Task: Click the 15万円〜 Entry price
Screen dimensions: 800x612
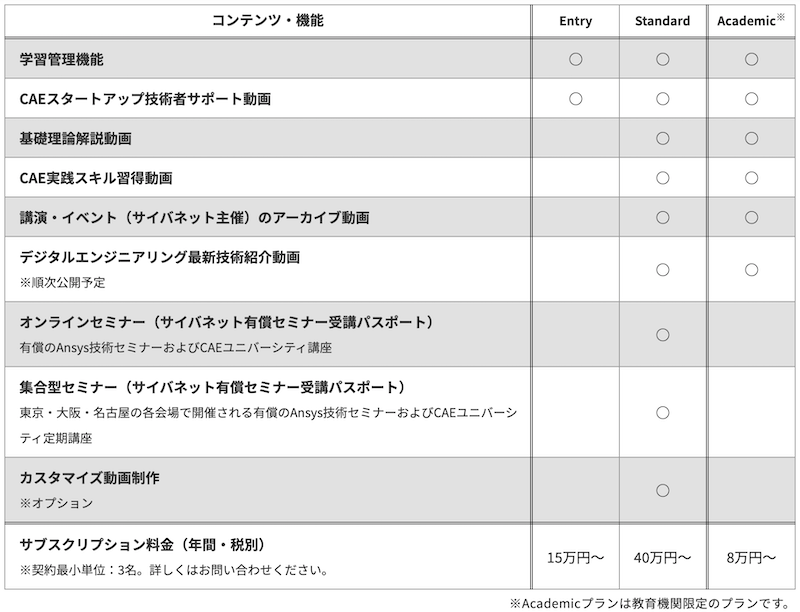Action: (576, 557)
